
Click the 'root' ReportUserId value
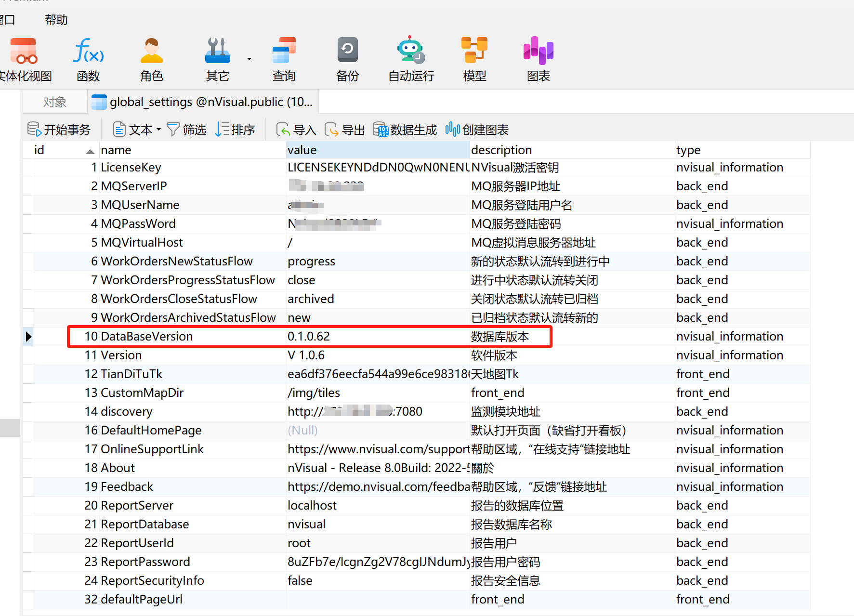pyautogui.click(x=378, y=543)
